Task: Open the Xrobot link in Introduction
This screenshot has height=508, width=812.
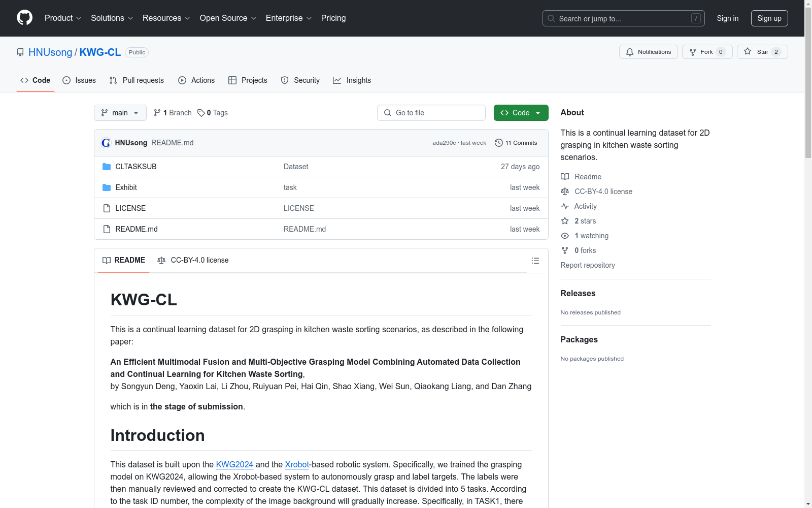Action: point(297,464)
